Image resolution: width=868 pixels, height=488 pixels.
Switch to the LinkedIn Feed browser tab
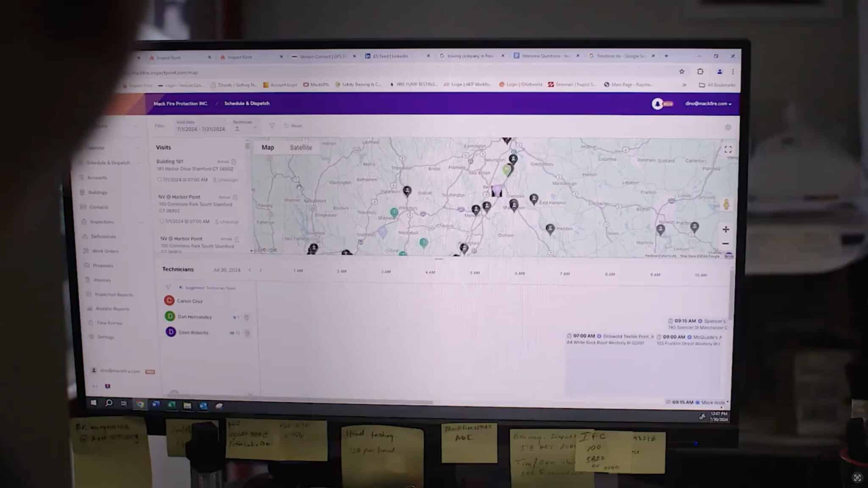pos(390,56)
